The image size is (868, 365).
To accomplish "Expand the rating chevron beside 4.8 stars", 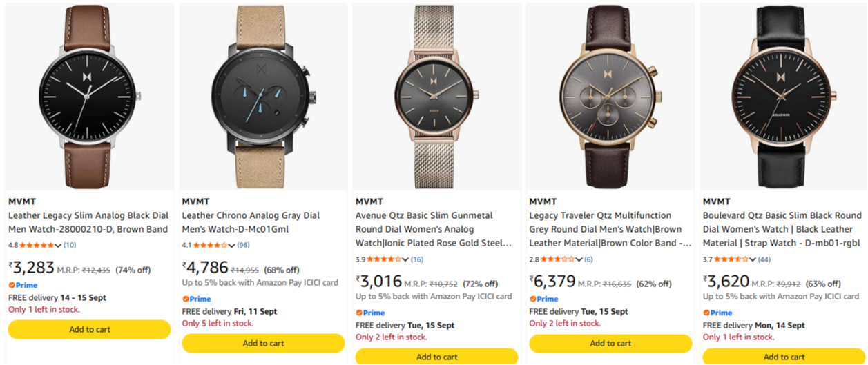I will tap(57, 245).
